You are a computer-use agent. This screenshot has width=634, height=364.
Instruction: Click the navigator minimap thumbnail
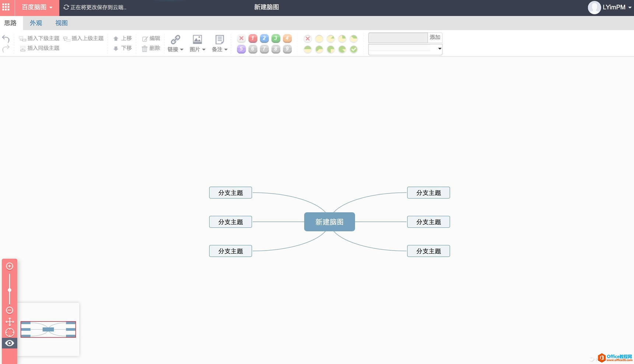pyautogui.click(x=48, y=329)
